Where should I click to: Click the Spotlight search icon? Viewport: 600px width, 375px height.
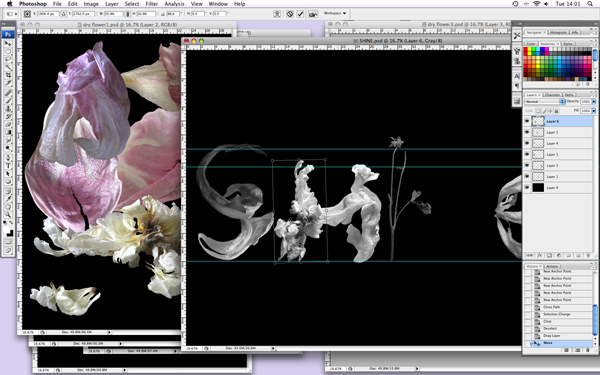[590, 4]
